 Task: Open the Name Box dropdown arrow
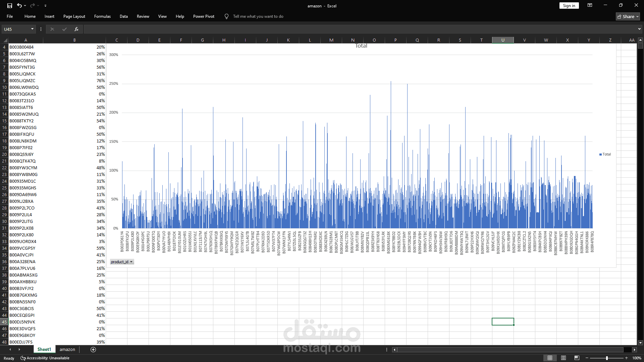click(x=32, y=29)
